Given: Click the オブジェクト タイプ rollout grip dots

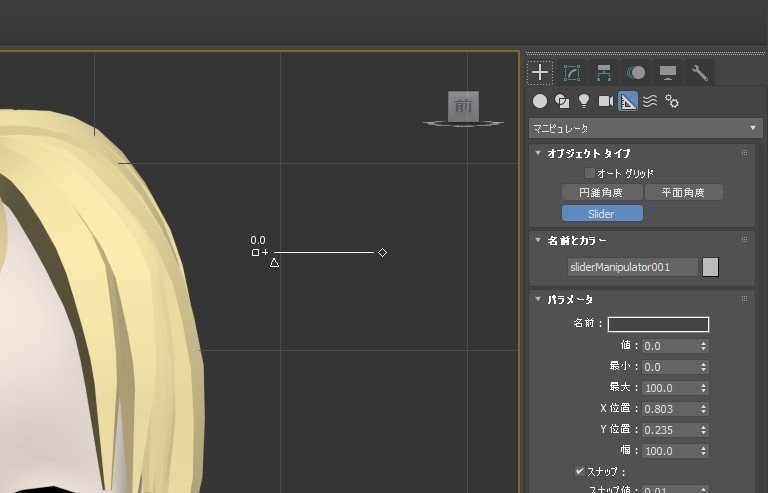Looking at the screenshot, I should [744, 153].
